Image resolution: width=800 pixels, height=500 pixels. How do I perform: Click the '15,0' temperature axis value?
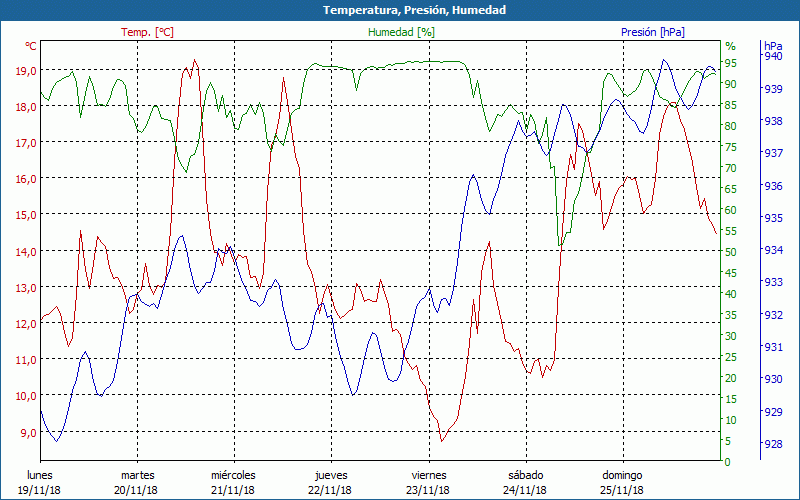pos(26,215)
